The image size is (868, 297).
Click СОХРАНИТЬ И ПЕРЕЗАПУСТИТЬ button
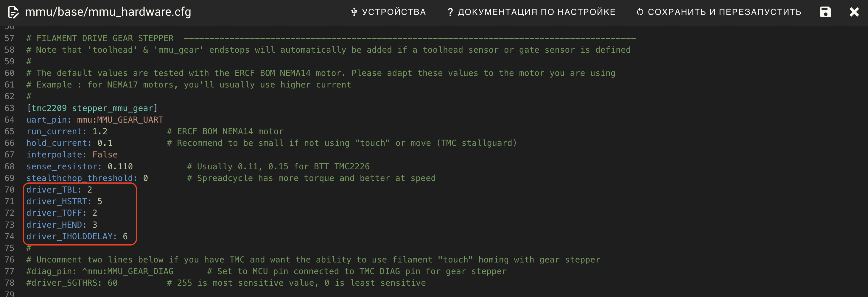[x=719, y=12]
